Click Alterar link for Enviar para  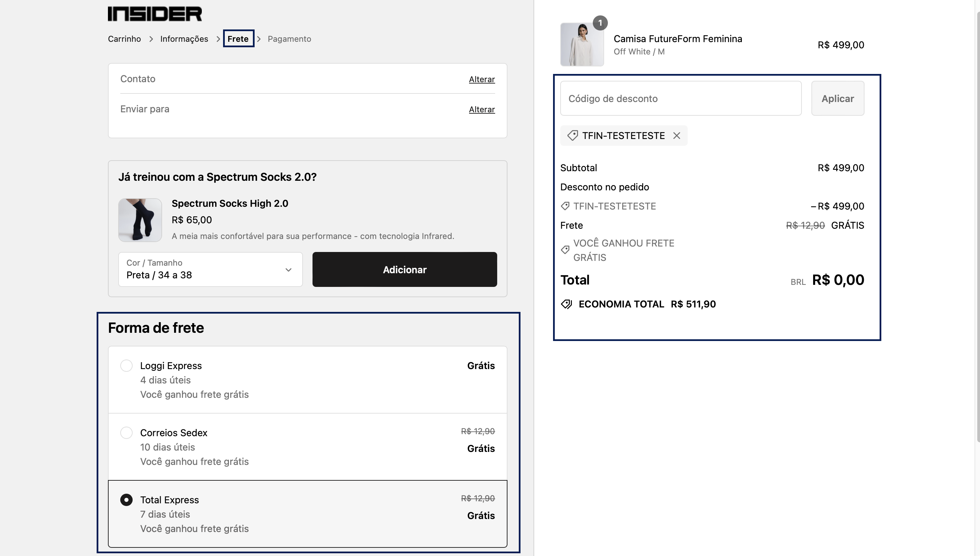482,110
